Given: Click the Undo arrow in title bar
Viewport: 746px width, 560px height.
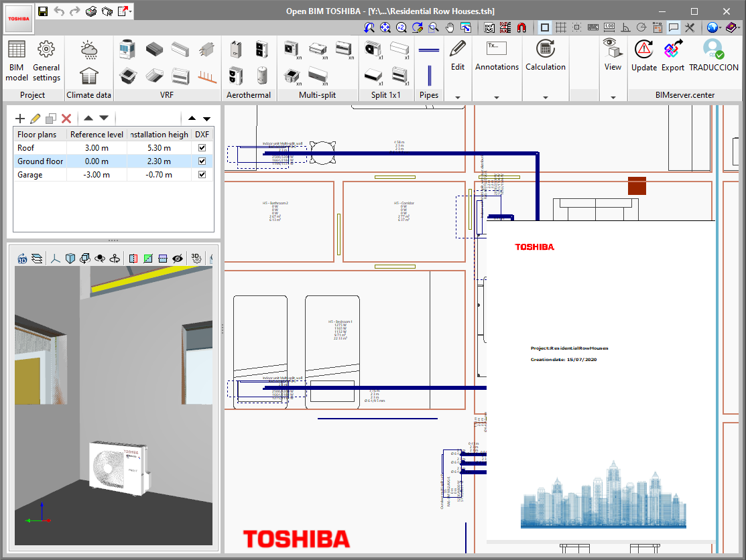Looking at the screenshot, I should point(59,11).
